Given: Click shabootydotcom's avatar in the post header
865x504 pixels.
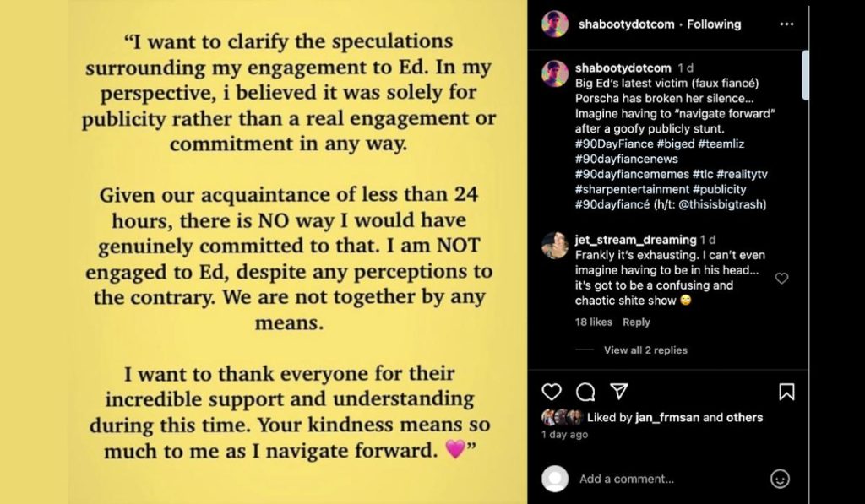Looking at the screenshot, I should point(555,24).
